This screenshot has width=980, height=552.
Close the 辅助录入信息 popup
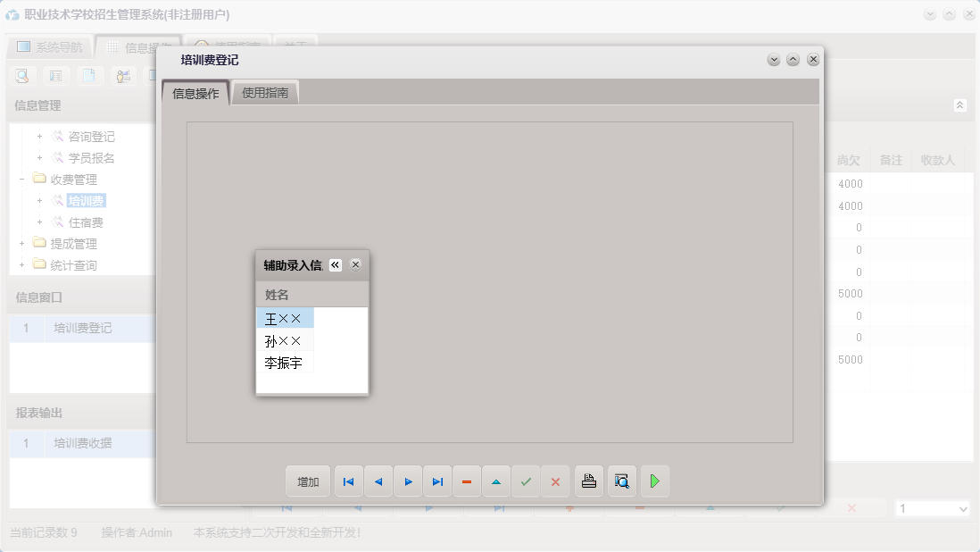tap(355, 265)
